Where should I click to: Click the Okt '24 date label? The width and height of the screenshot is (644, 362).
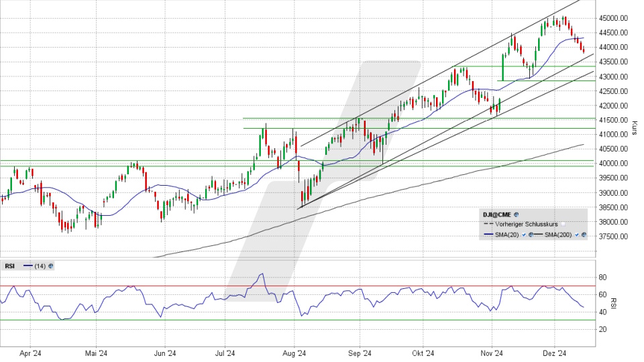click(x=423, y=353)
